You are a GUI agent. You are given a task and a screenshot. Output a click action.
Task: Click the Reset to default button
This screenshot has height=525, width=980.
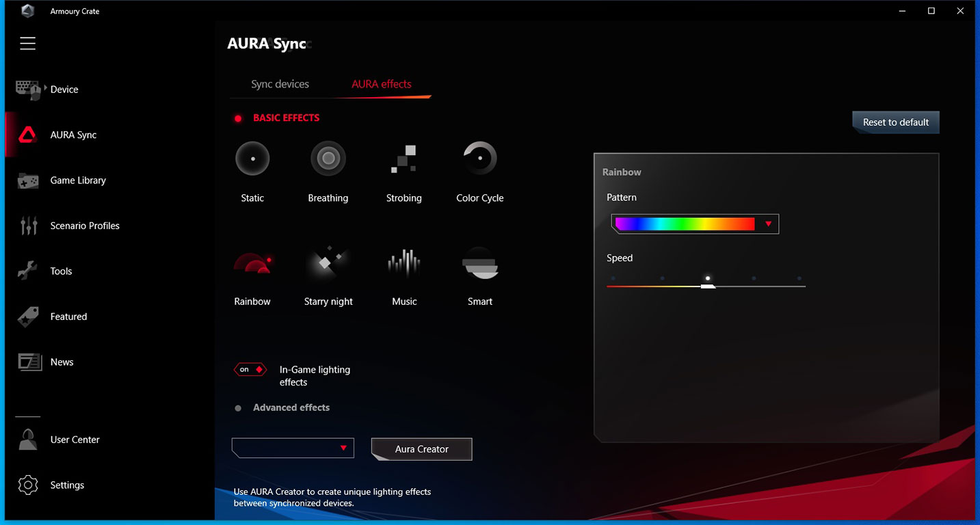point(896,122)
